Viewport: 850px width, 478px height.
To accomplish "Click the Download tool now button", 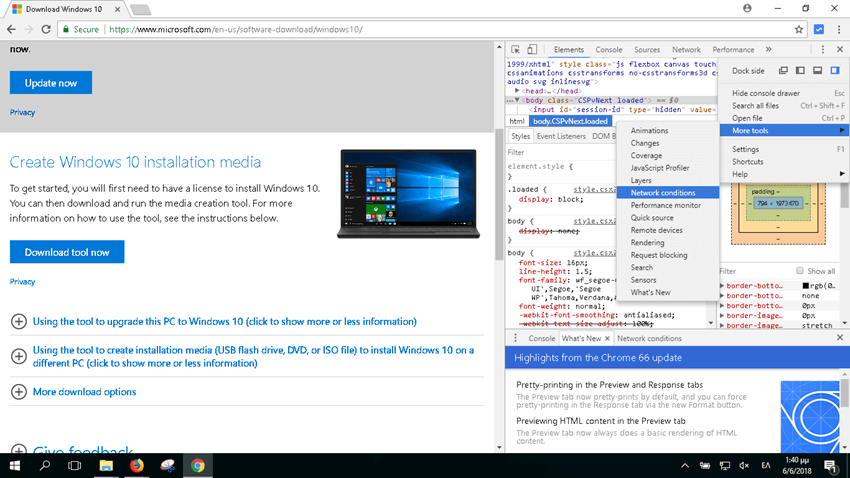I will click(x=67, y=252).
